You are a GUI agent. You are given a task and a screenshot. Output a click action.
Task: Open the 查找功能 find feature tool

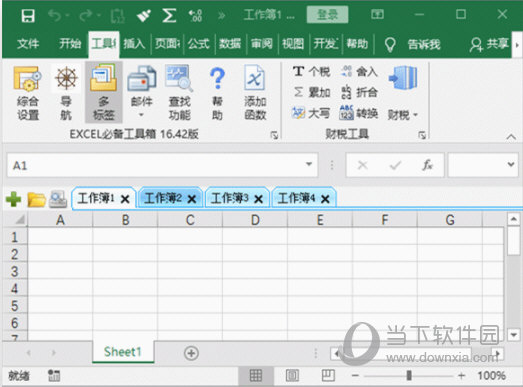coord(179,93)
